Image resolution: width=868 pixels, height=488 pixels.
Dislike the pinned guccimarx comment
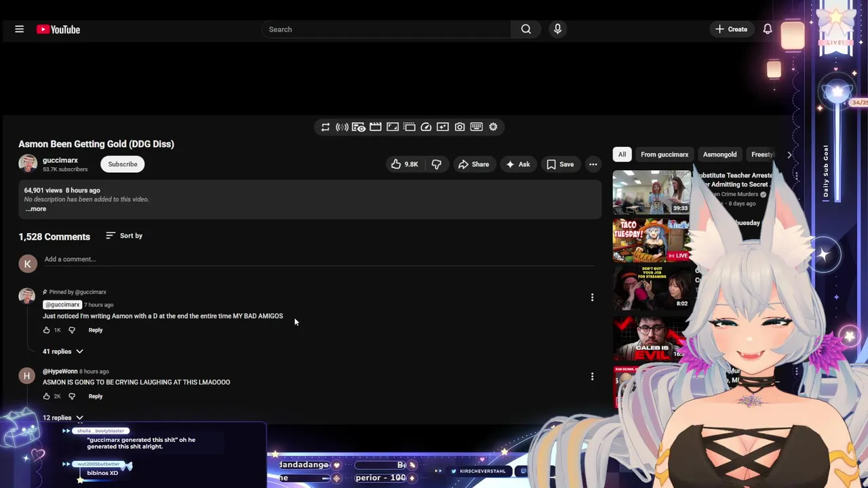click(x=72, y=330)
